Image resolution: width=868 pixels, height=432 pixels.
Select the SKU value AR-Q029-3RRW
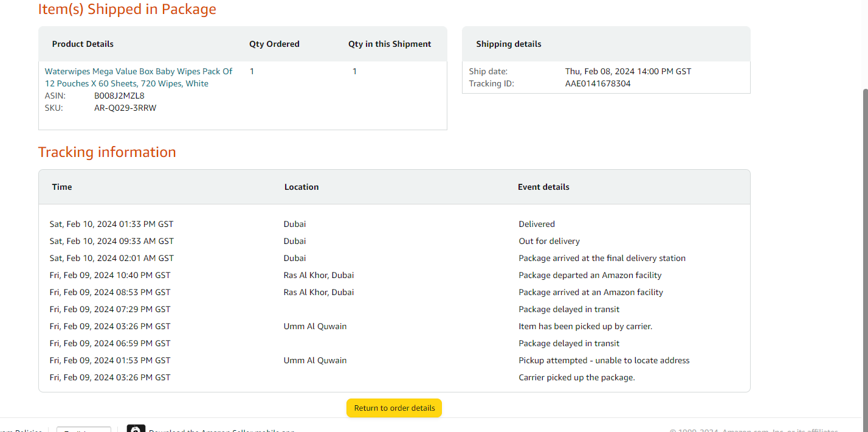coord(125,108)
